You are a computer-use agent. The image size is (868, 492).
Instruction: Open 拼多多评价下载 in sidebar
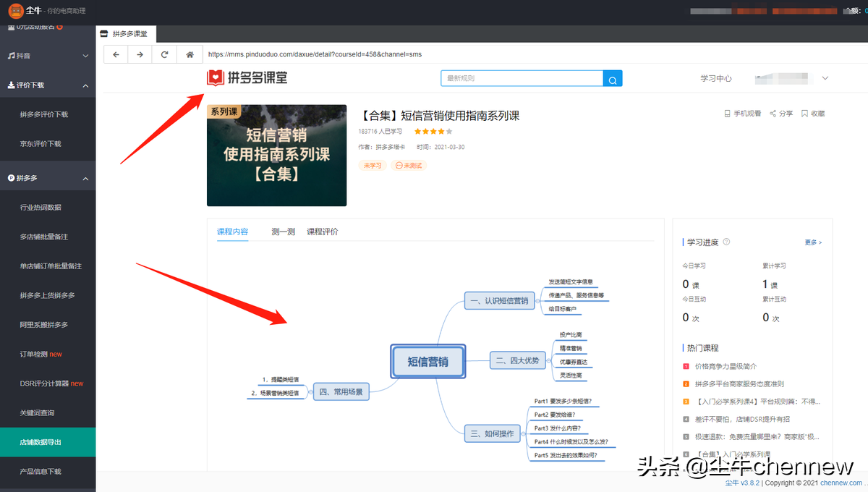tap(44, 114)
